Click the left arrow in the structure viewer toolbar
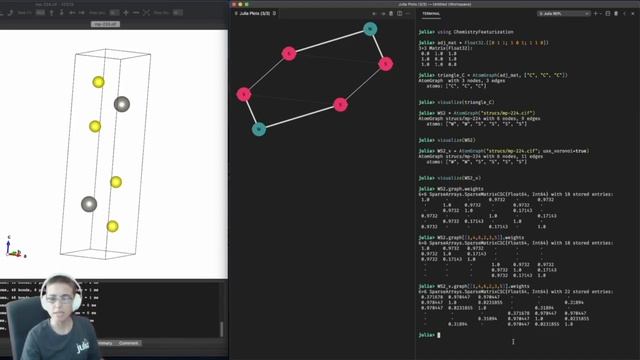Screen dimensions: 640x360 click(72, 13)
